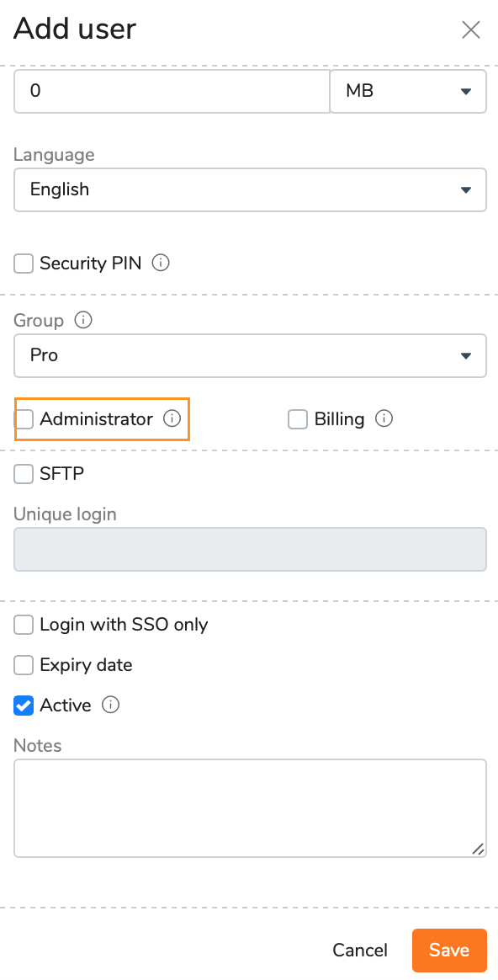Click the Cancel button
498x980 pixels.
360,950
